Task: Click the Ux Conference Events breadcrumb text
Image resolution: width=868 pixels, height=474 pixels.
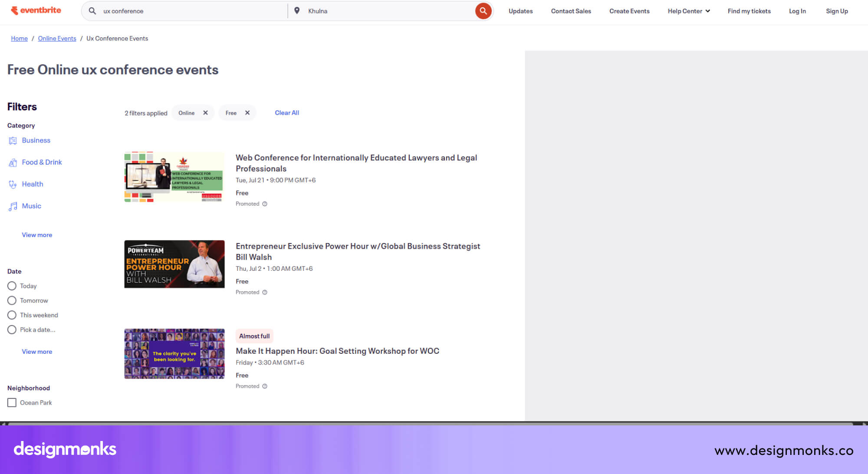Action: 117,39
